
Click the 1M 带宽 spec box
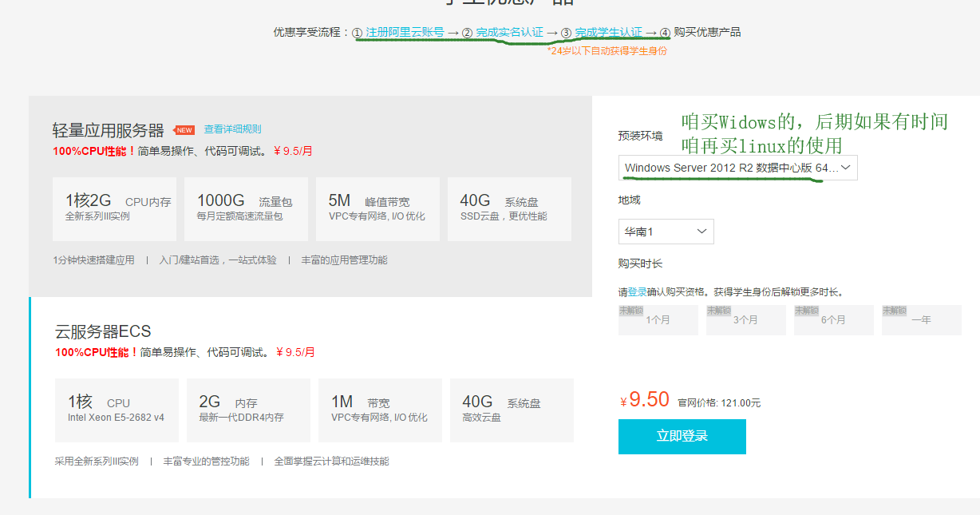pyautogui.click(x=380, y=410)
